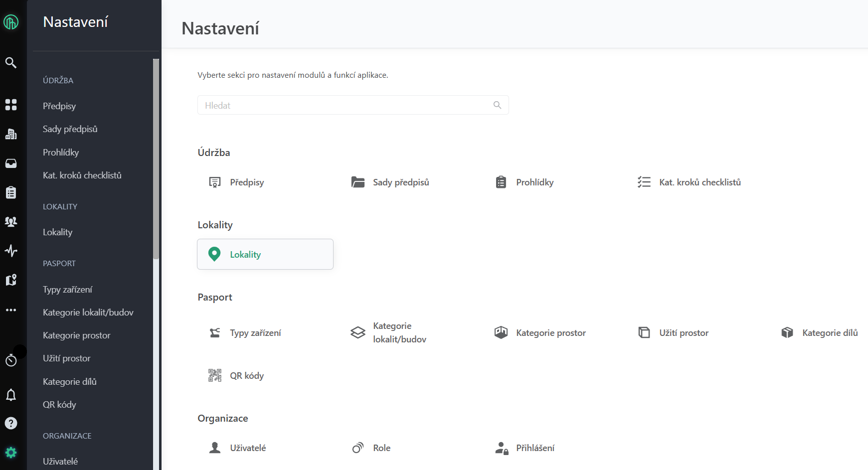Click the app logo icon in the sidebar
Viewport: 868px width, 470px height.
[11, 22]
